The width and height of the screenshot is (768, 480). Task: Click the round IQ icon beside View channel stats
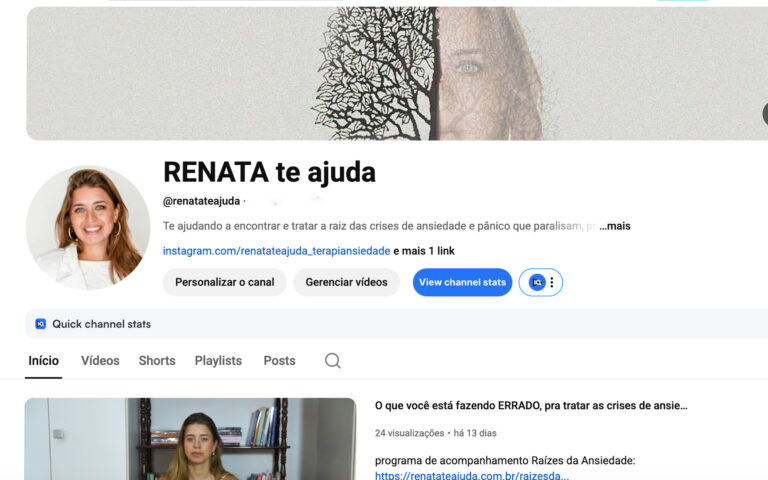[537, 282]
